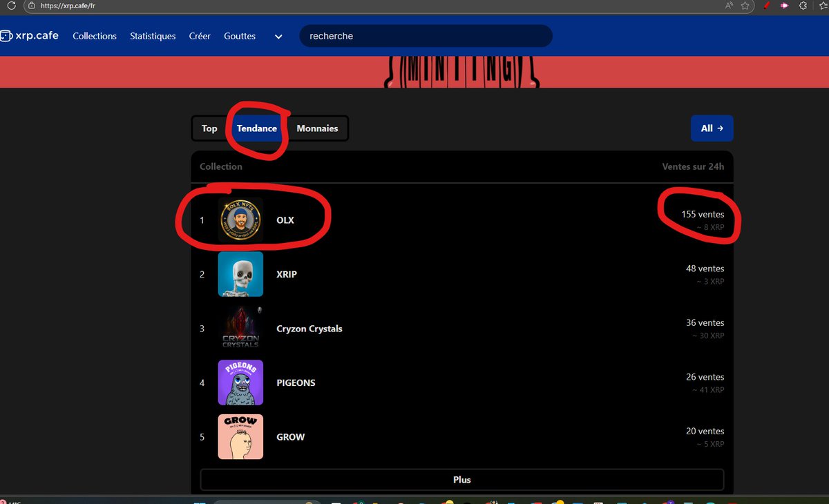
Task: Click the Cryzon Crystals collection name
Action: click(309, 329)
